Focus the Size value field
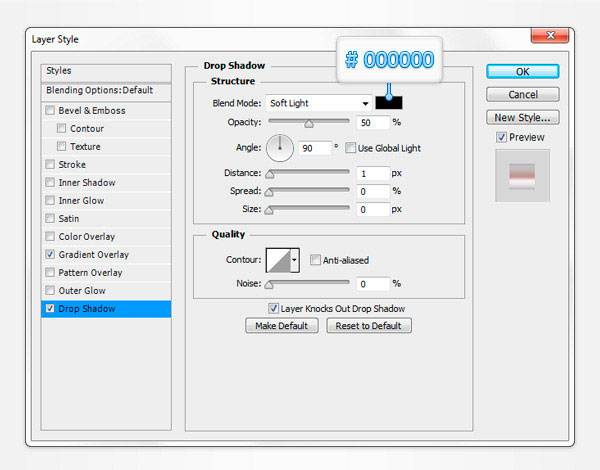This screenshot has height=470, width=600. [373, 209]
